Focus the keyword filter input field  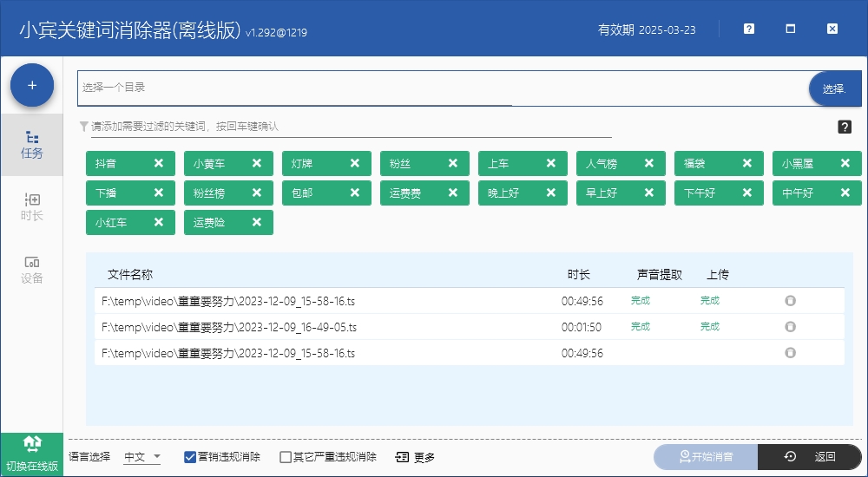pyautogui.click(x=351, y=127)
